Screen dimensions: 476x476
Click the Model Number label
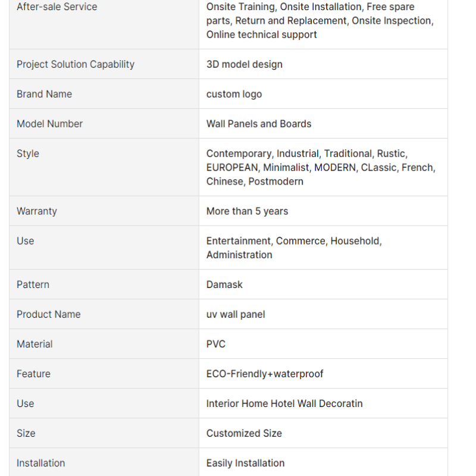49,124
